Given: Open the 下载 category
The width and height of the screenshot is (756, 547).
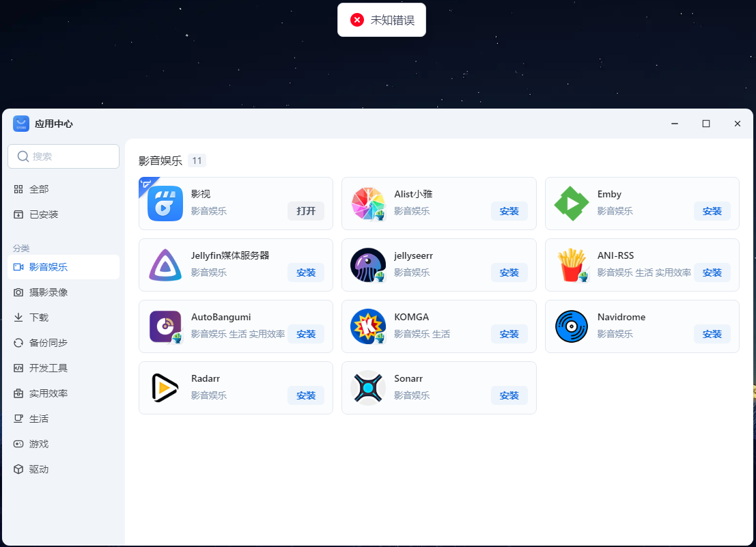Looking at the screenshot, I should click(64, 318).
